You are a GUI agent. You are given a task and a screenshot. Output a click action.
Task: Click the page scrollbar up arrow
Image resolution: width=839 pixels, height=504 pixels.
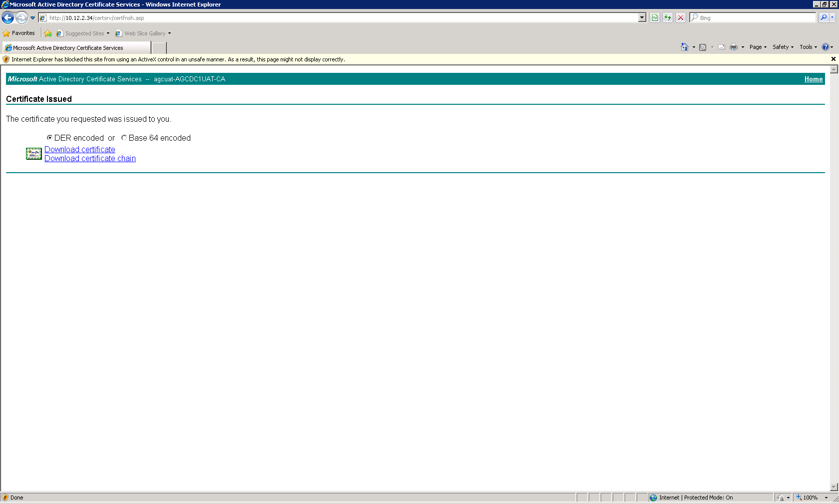tap(834, 69)
